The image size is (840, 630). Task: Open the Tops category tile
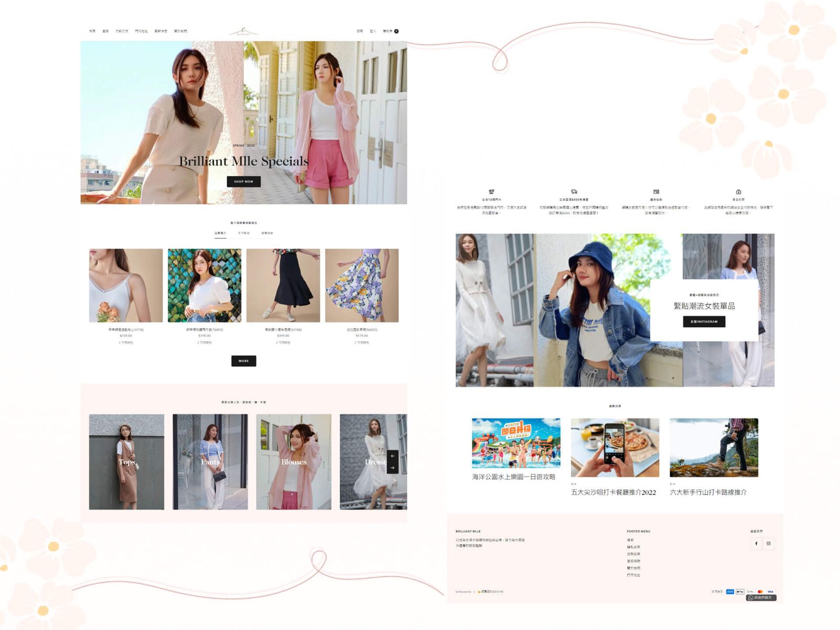click(127, 461)
